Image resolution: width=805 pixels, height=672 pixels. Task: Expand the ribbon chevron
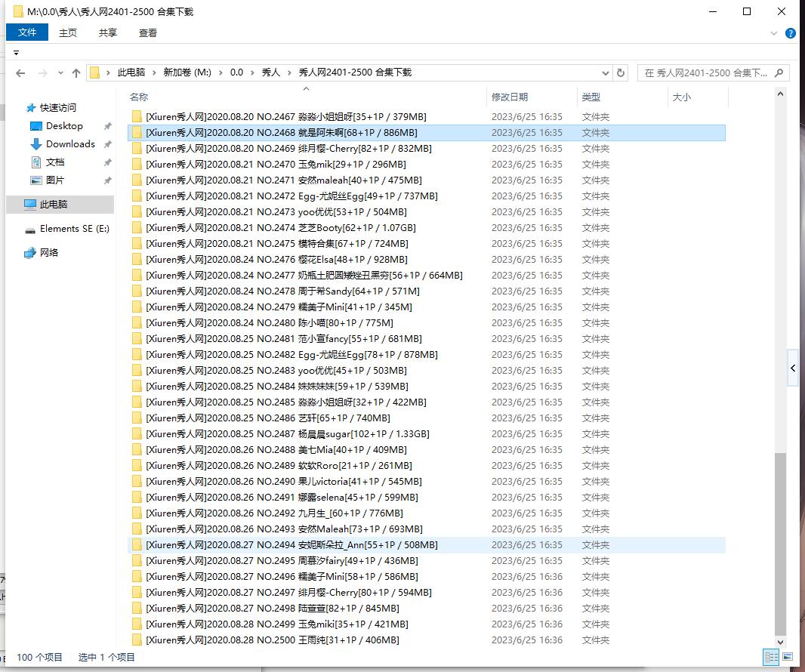pos(774,33)
